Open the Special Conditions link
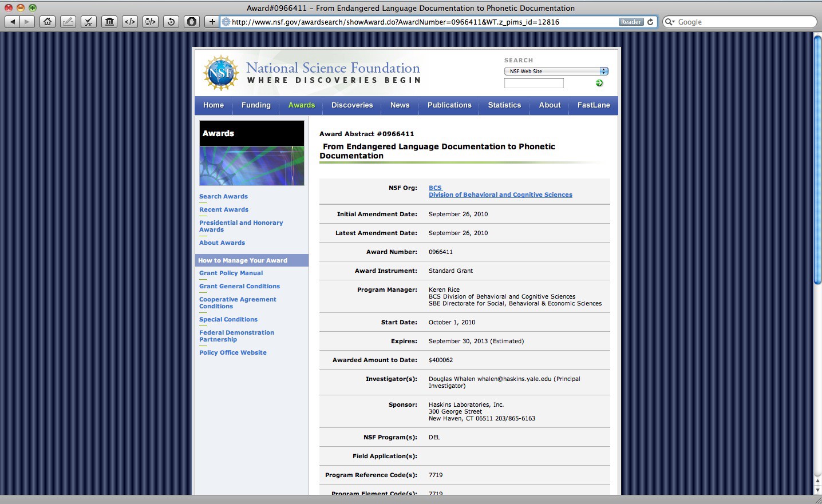822x504 pixels. coord(228,319)
